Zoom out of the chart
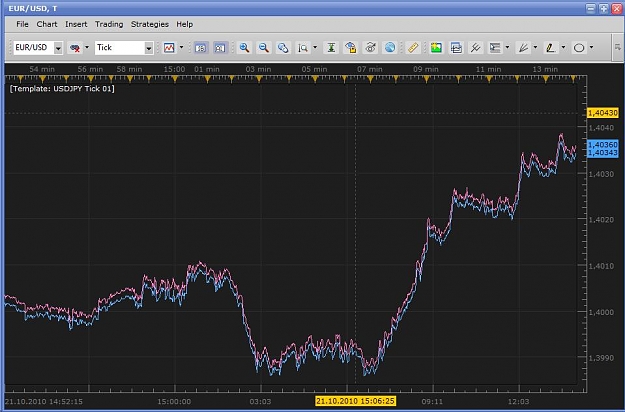 click(x=263, y=48)
